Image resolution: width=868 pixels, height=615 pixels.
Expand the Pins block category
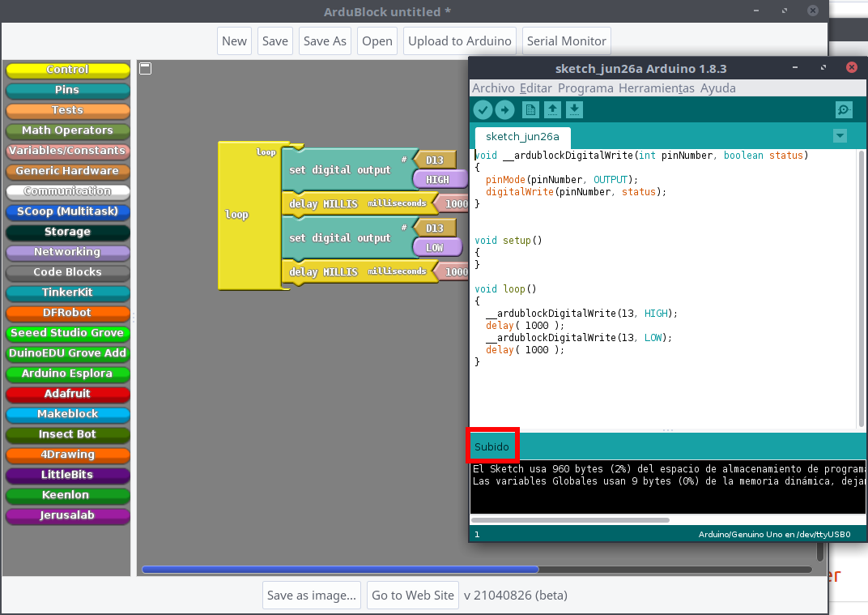tap(68, 90)
